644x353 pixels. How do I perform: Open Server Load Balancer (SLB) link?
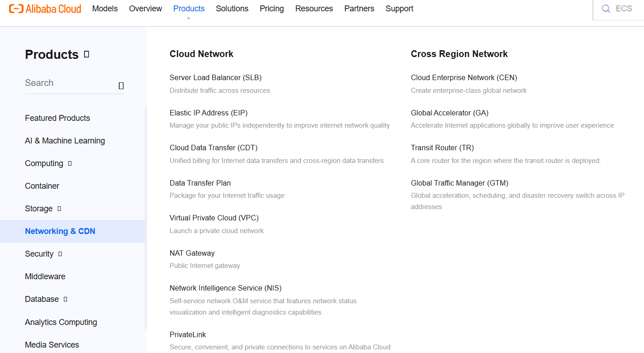pos(216,78)
